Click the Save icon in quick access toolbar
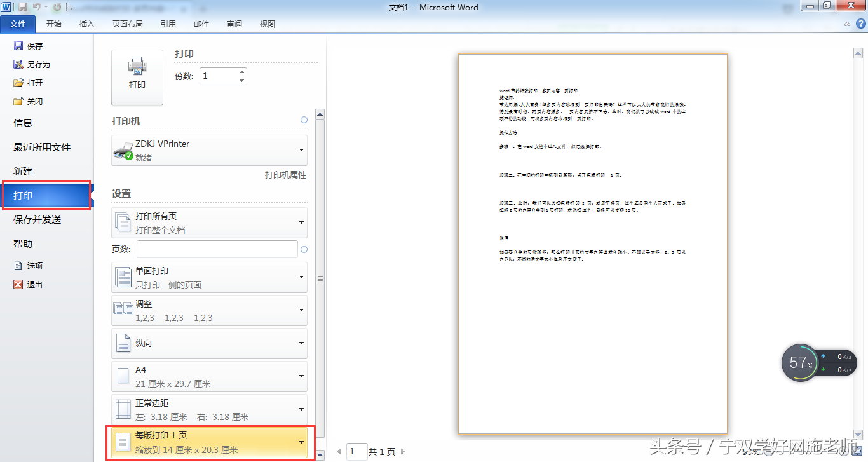 (23, 7)
